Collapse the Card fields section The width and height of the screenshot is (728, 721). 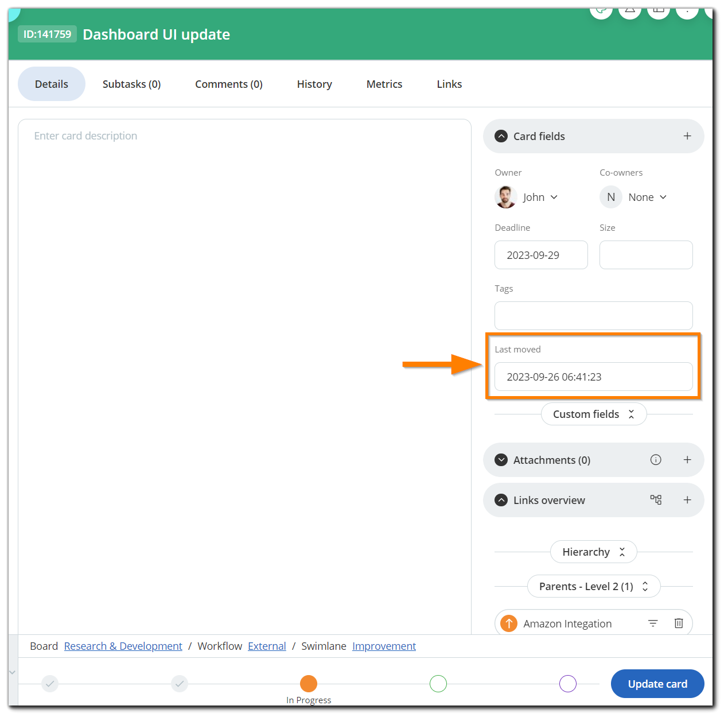[501, 136]
